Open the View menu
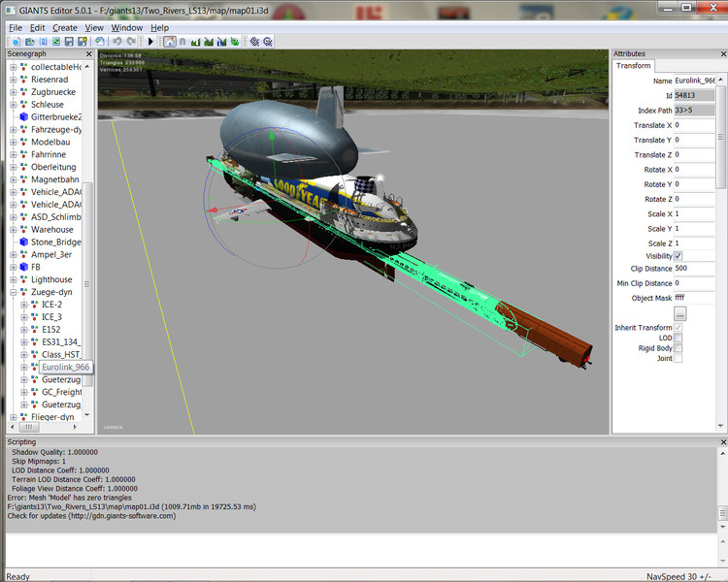Screen dimensions: 728x582 pos(94,28)
